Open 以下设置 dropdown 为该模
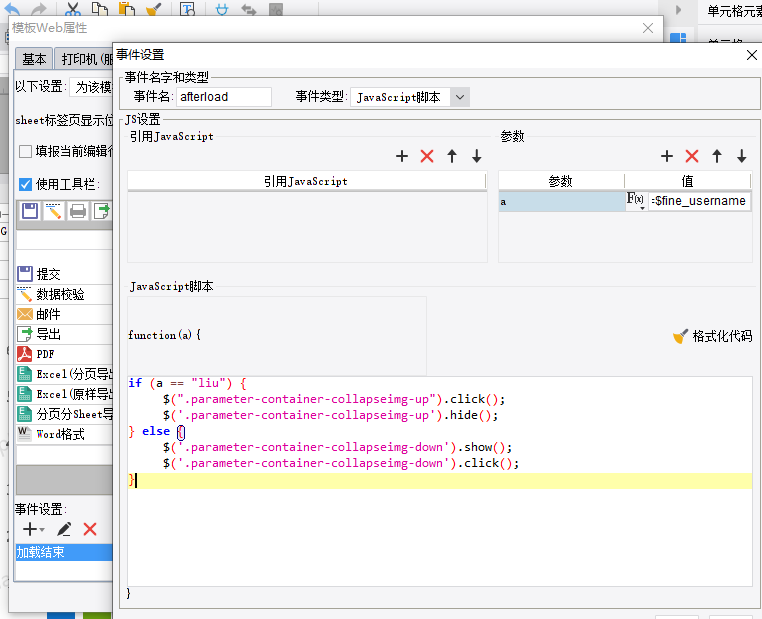 91,87
